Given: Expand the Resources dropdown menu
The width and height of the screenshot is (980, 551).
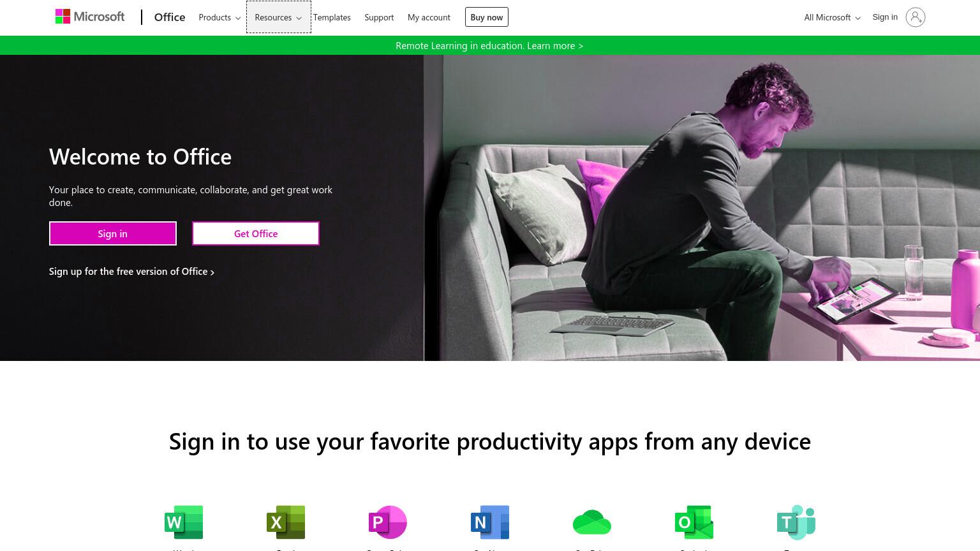Looking at the screenshot, I should pos(278,17).
